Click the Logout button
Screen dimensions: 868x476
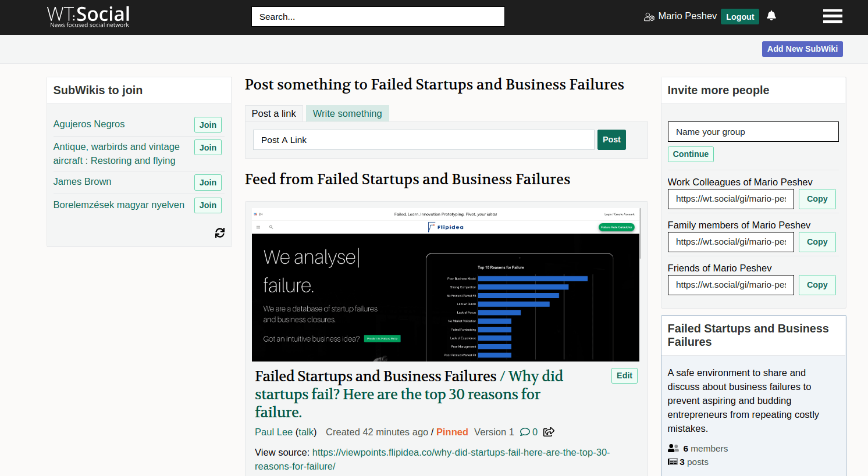(740, 17)
